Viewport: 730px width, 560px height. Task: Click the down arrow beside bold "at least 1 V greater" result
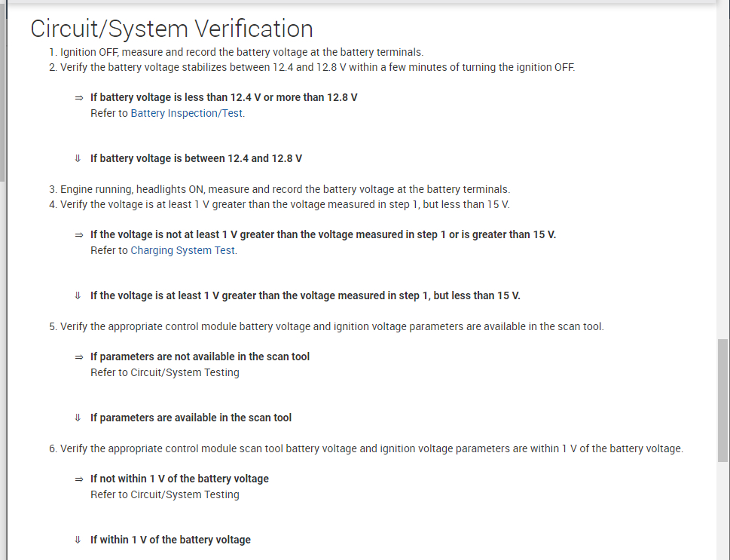[78, 295]
